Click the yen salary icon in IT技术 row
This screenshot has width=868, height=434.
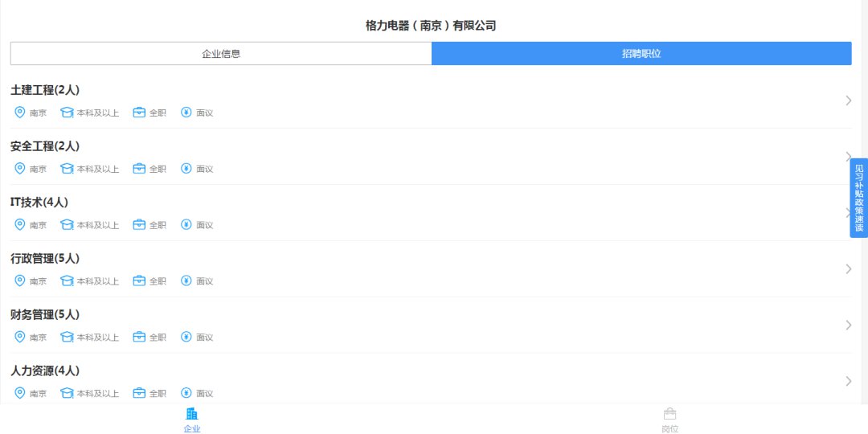(x=186, y=224)
